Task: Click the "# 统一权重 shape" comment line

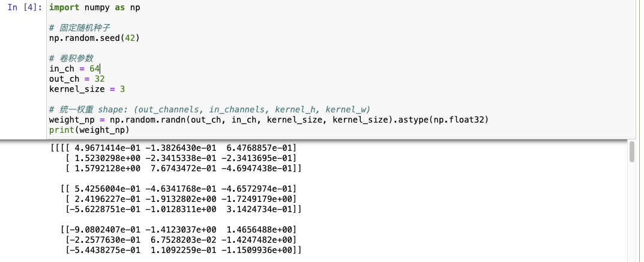Action: coord(210,109)
